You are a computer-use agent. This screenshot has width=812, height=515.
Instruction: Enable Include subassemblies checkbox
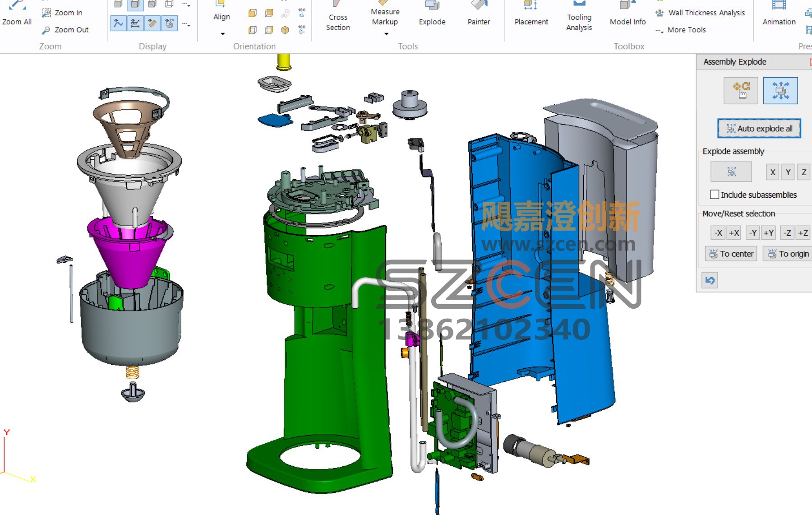pos(715,195)
